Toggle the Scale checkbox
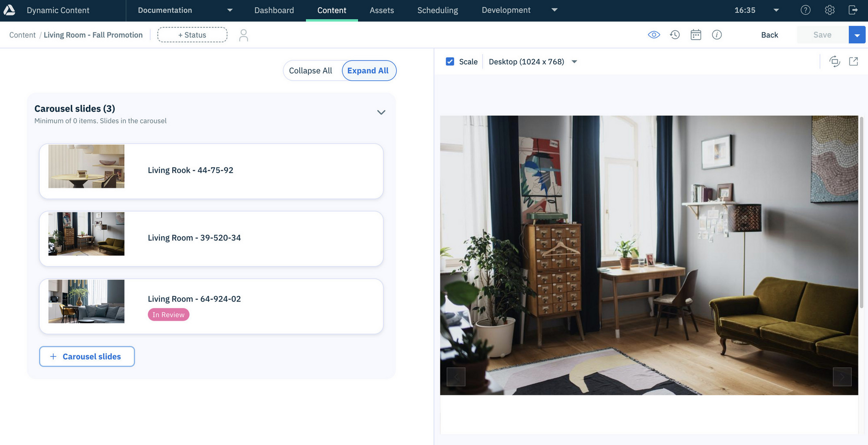Viewport: 868px width, 445px height. [450, 61]
